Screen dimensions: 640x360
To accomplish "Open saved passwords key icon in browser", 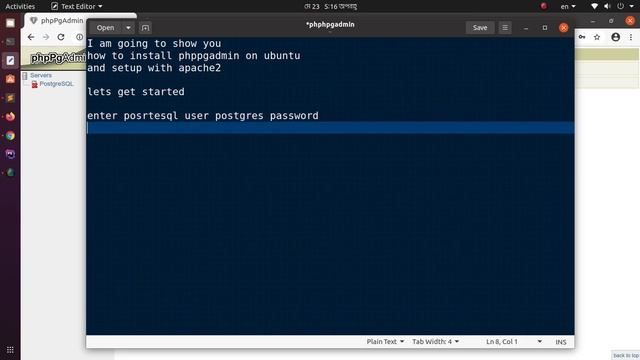I will [x=582, y=37].
